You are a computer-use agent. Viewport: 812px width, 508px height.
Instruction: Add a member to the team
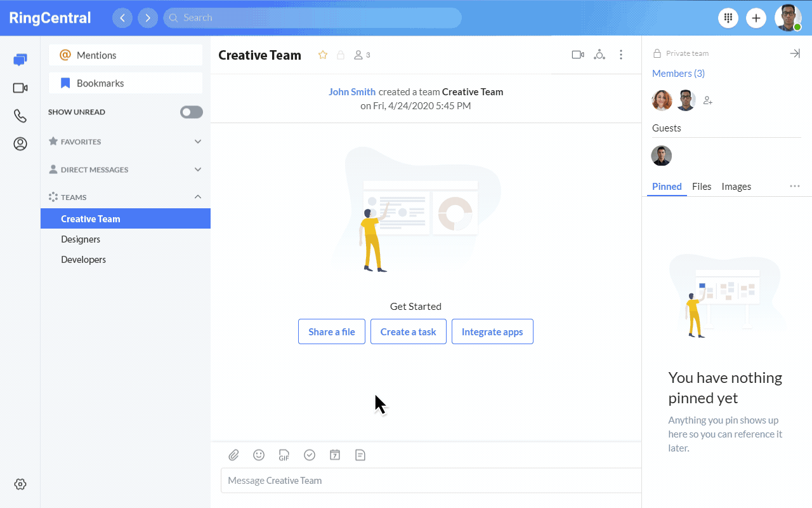(708, 100)
